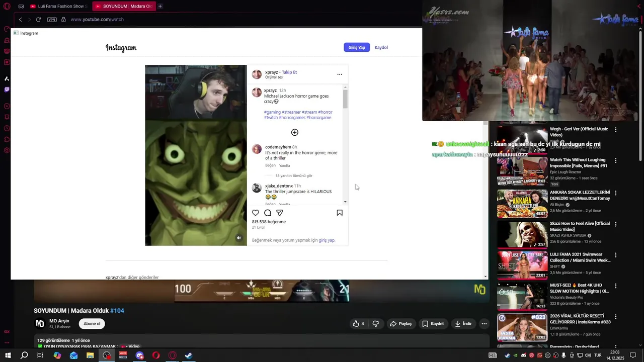
Task: Open options for Watch This Without Laughing
Action: click(615, 161)
